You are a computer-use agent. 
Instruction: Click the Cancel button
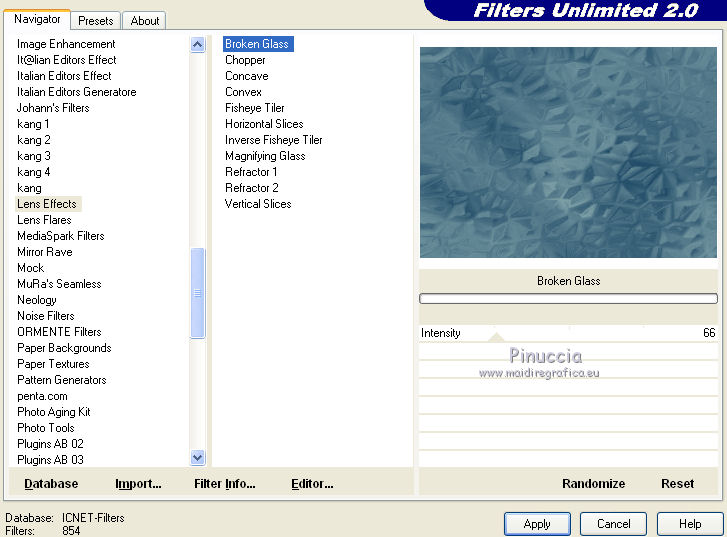(x=613, y=524)
